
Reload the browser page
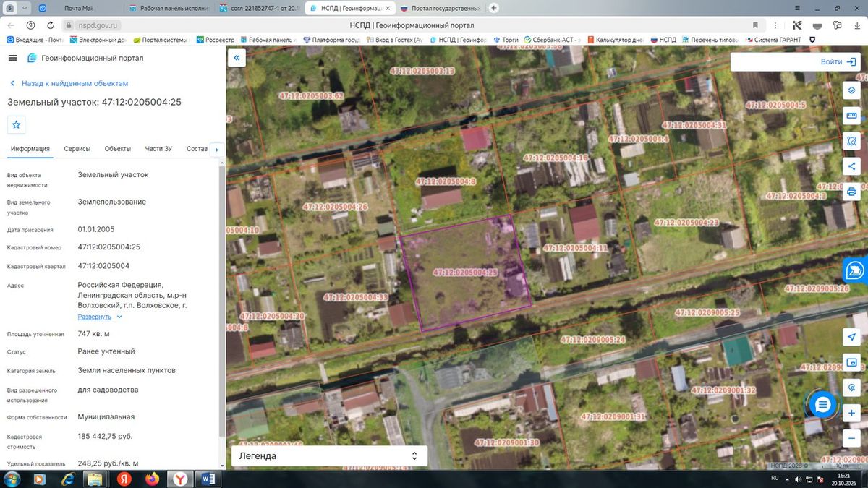52,25
